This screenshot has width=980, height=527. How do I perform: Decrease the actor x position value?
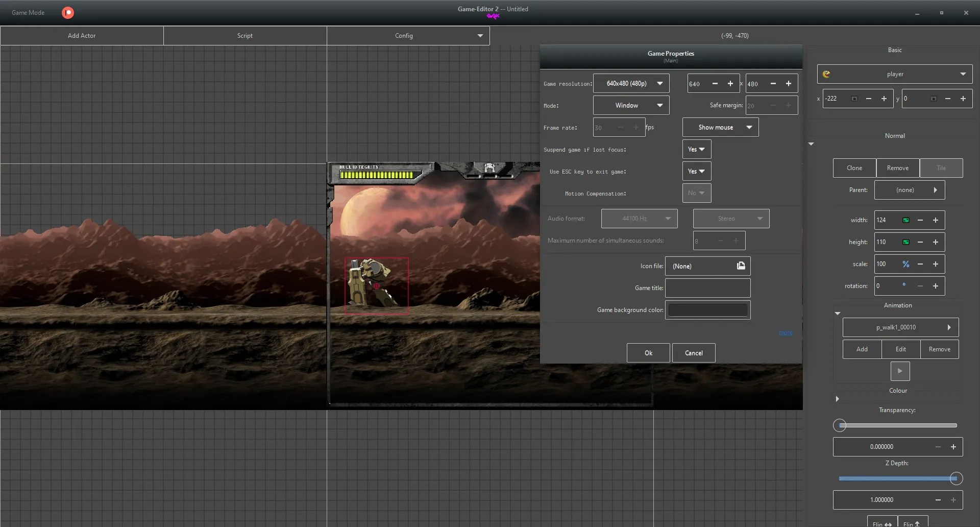(x=869, y=99)
